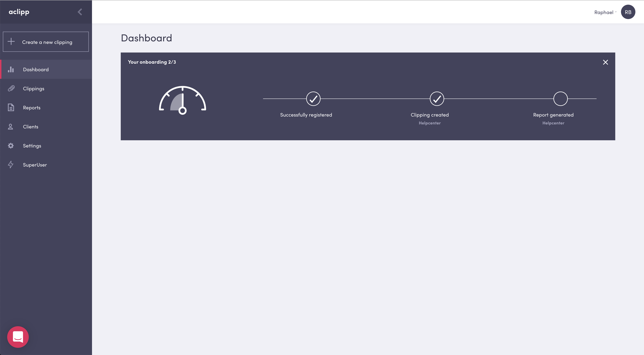The width and height of the screenshot is (644, 355).
Task: Click the empty Report generated step circle
Action: pos(560,99)
